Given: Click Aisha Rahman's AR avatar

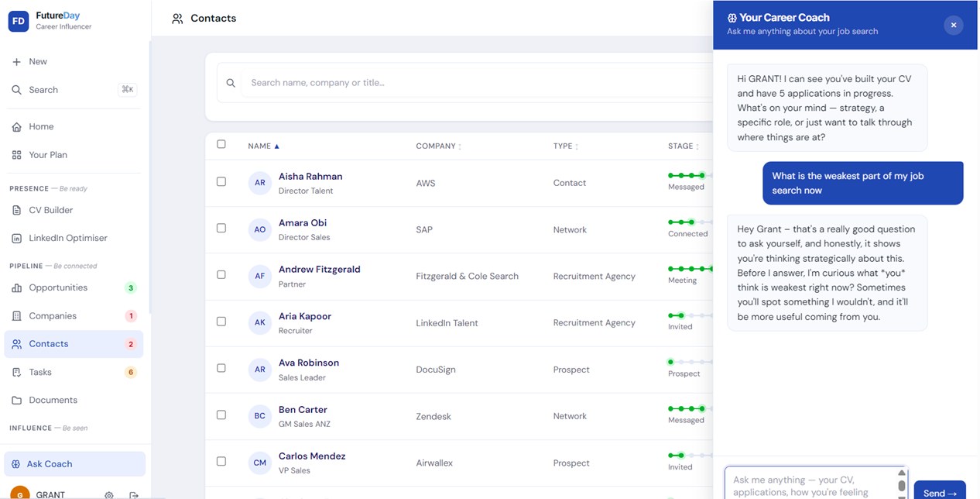Looking at the screenshot, I should point(260,184).
